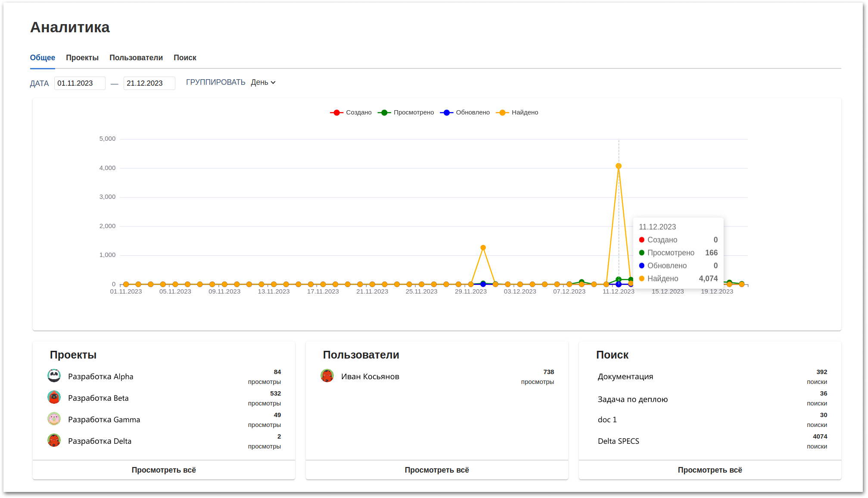Open the Разработка Delta project avatar
The width and height of the screenshot is (868, 498).
(x=54, y=440)
